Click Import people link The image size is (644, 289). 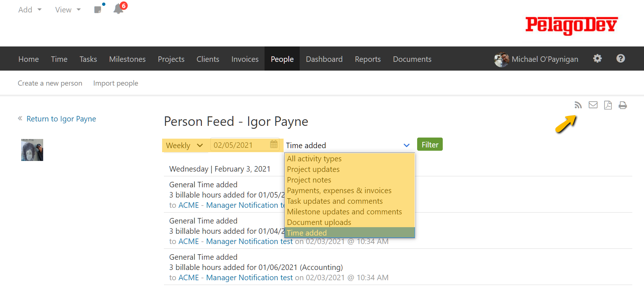coord(116,83)
